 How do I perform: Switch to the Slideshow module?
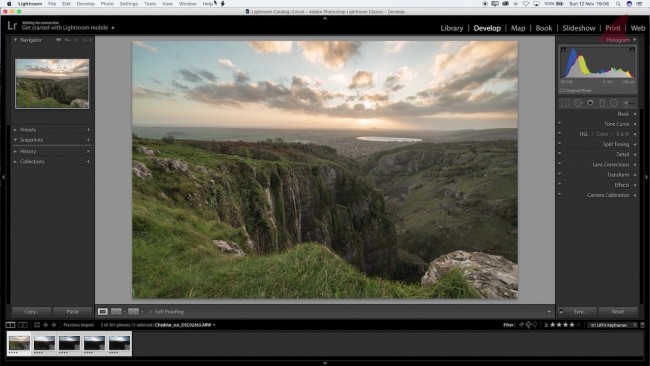(579, 28)
